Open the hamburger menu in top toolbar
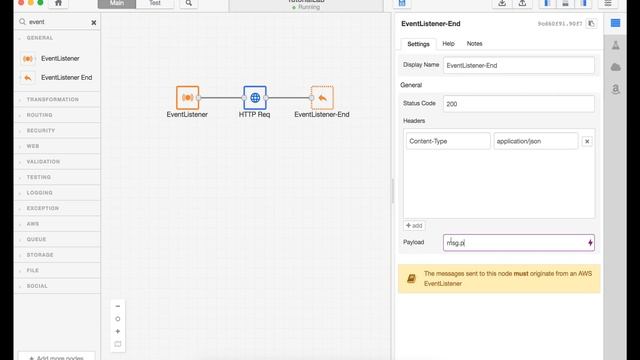The image size is (640, 360). [x=608, y=3]
